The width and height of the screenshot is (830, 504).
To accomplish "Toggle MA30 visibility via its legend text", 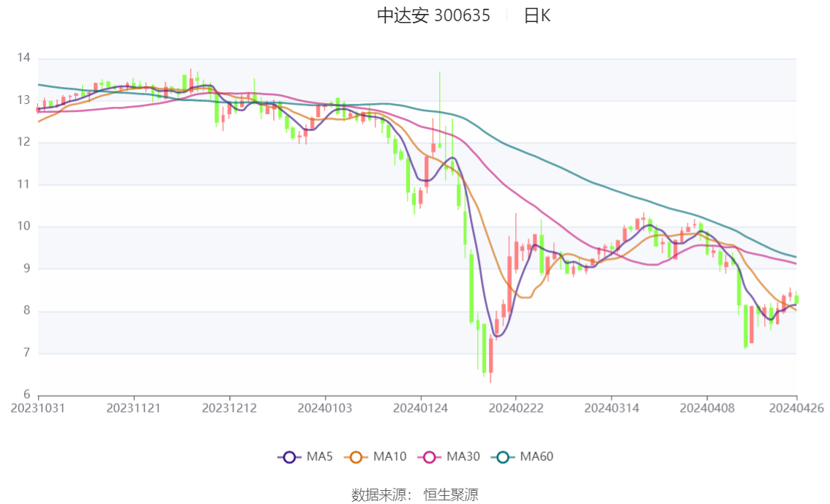I will click(463, 457).
